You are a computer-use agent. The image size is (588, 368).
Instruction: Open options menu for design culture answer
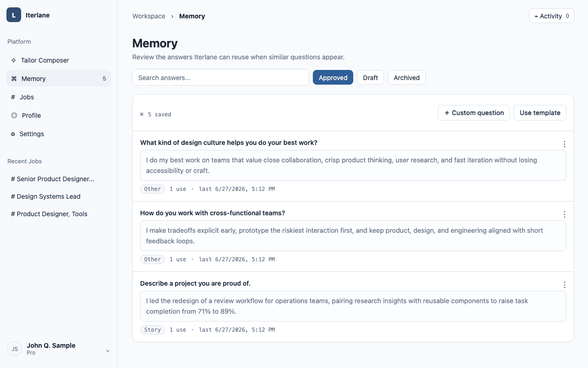pyautogui.click(x=565, y=144)
